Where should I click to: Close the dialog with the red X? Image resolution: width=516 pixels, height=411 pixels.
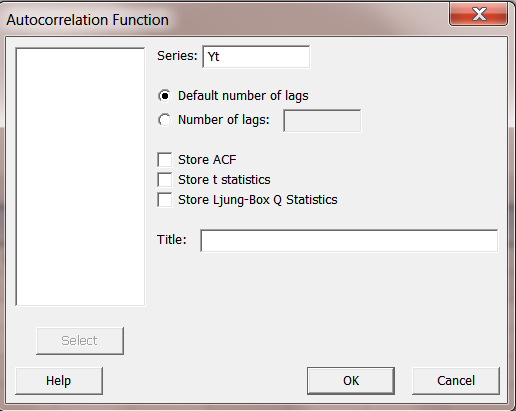pos(479,14)
